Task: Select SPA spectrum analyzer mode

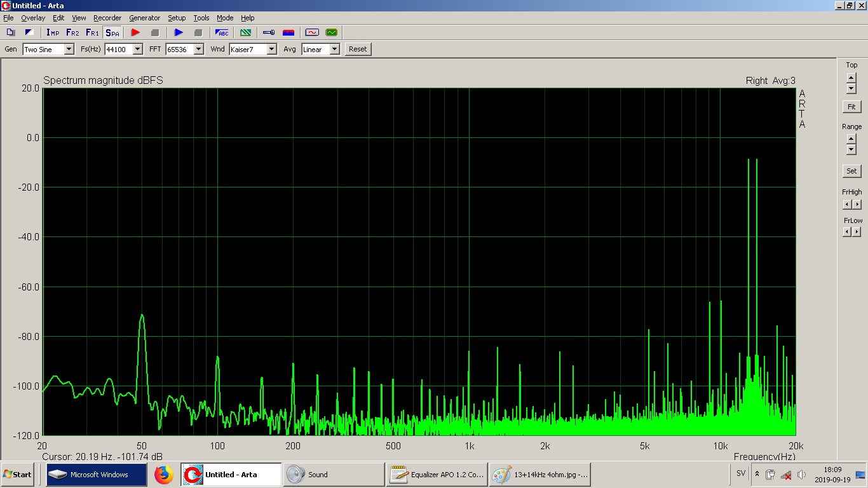Action: pos(112,32)
